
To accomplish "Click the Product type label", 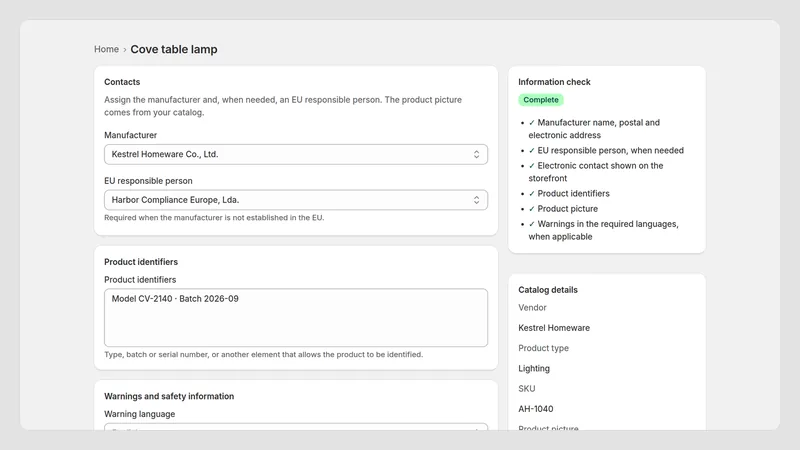I will click(543, 348).
